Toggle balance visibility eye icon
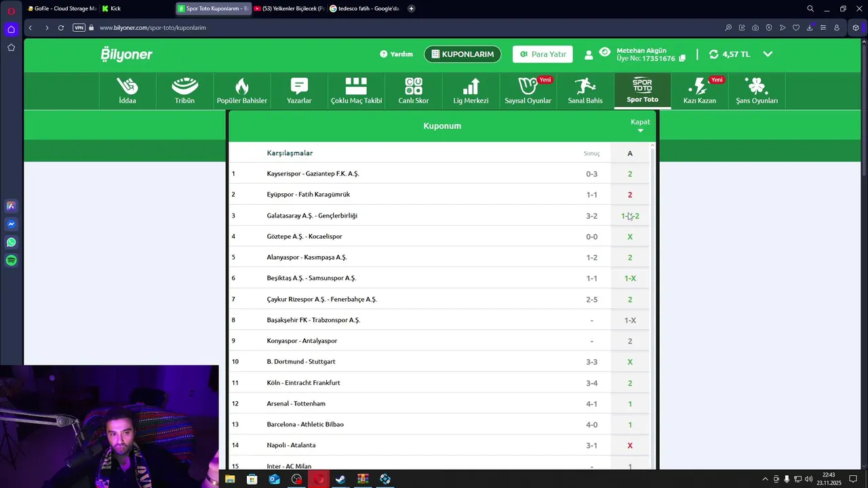This screenshot has width=868, height=488. point(605,52)
